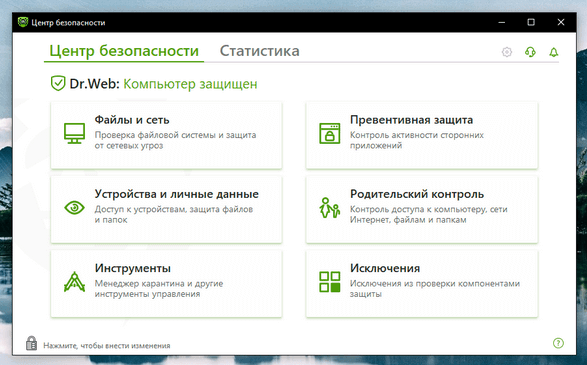Click the Dr.Web shield check icon

click(58, 83)
